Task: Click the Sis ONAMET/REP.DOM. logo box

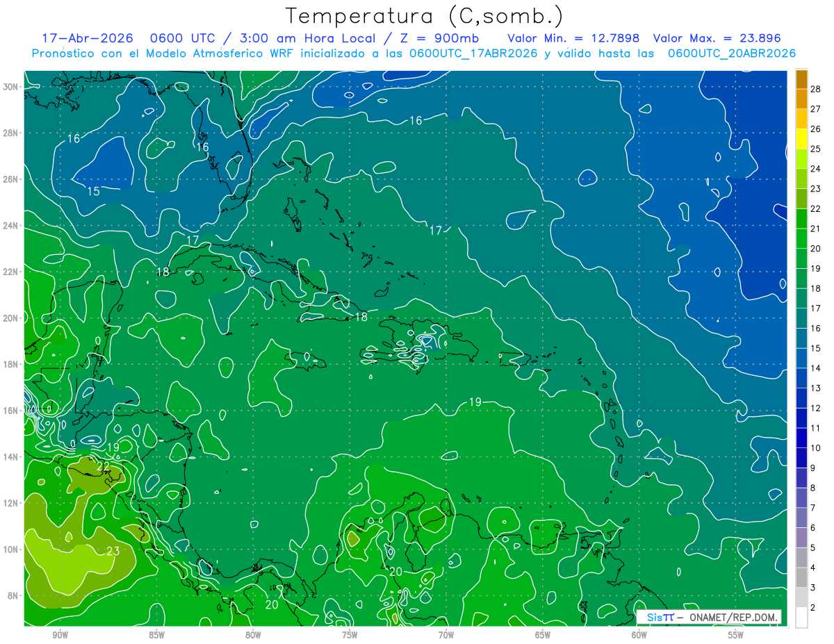Action: tap(709, 617)
